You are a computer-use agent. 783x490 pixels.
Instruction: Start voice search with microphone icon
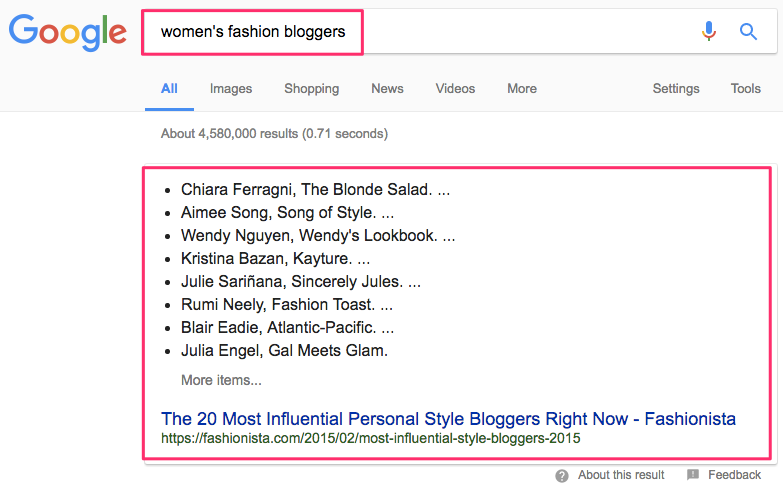pos(709,31)
